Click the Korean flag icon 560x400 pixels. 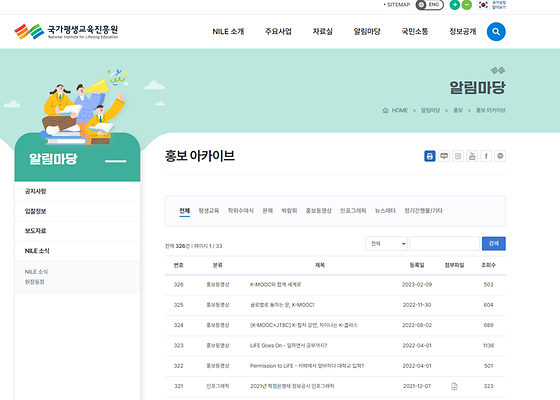click(483, 5)
